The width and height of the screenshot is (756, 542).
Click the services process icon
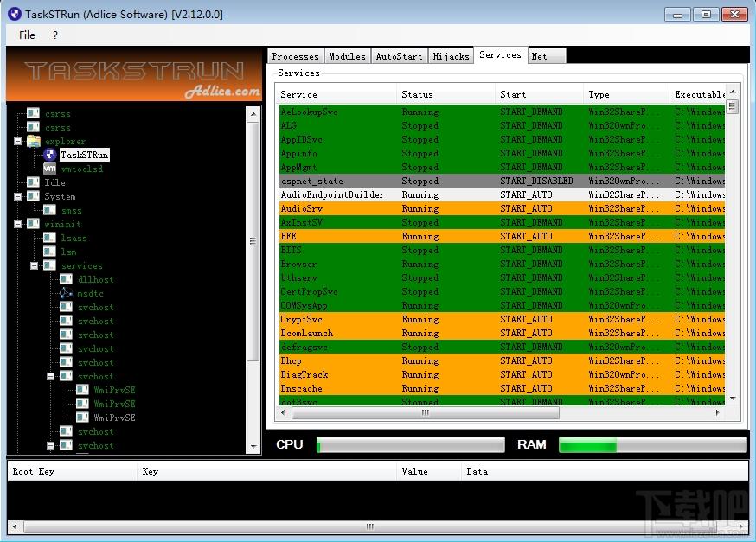[x=49, y=265]
